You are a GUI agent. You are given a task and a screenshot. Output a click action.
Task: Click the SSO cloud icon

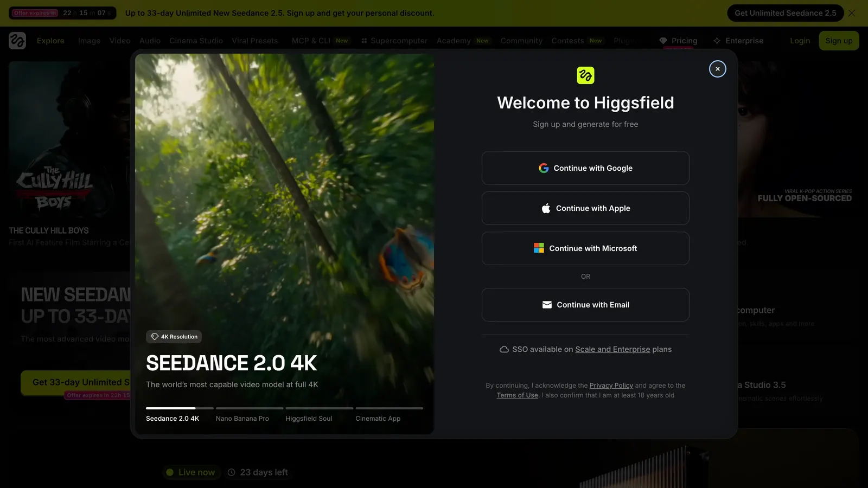504,349
